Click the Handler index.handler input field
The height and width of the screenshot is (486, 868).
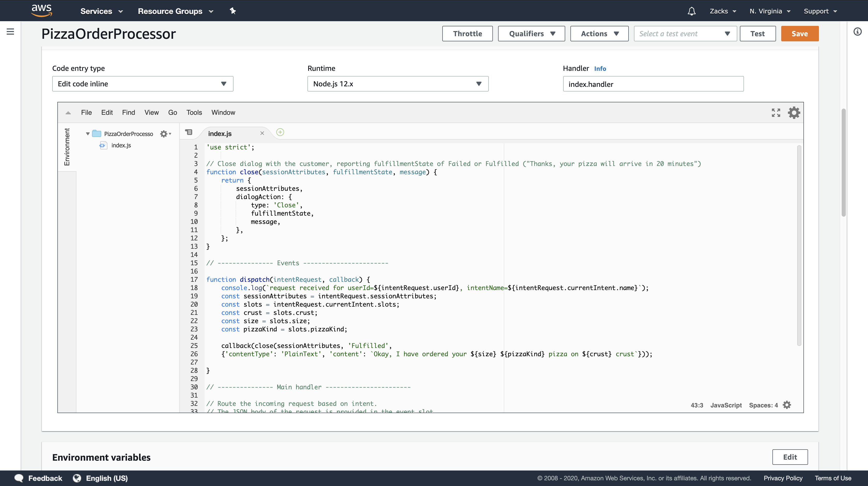[x=653, y=84]
